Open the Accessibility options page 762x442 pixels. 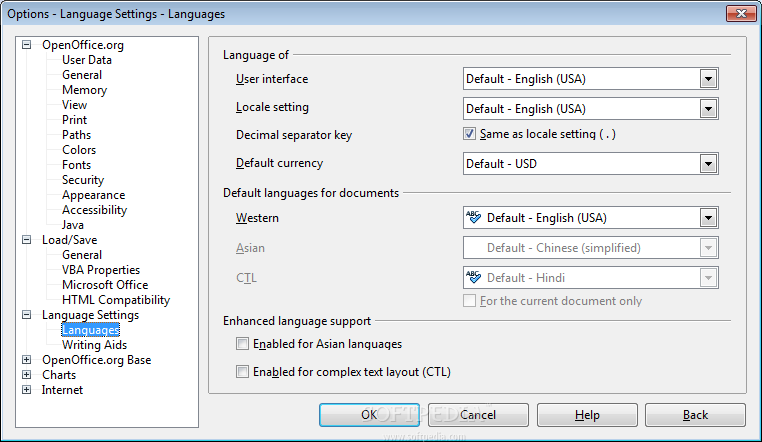pos(95,210)
